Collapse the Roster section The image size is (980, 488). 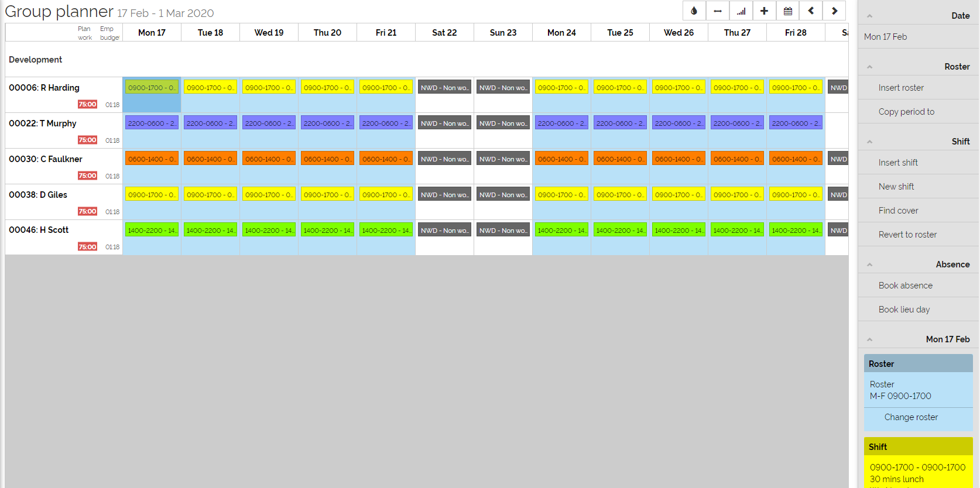[x=870, y=67]
